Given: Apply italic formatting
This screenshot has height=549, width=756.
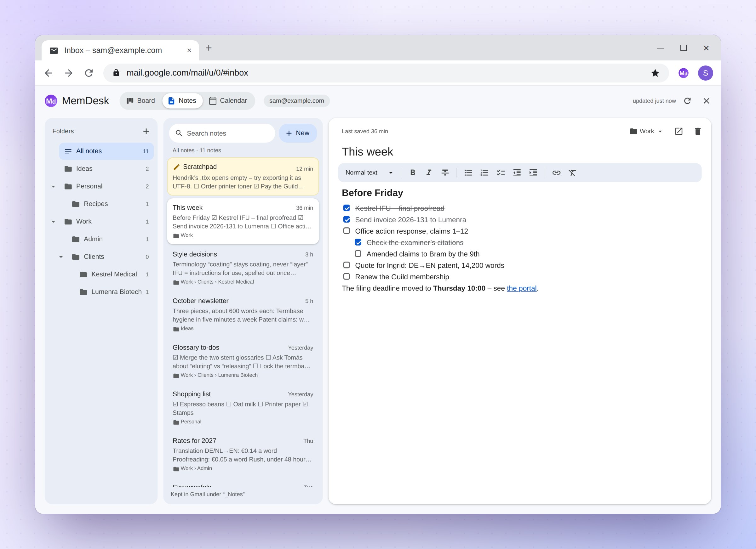Looking at the screenshot, I should click(x=429, y=173).
